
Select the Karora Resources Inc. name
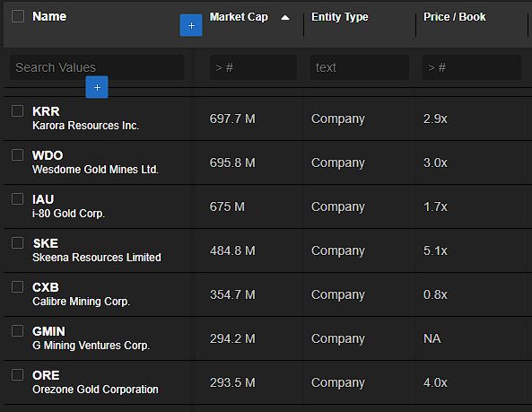point(86,126)
